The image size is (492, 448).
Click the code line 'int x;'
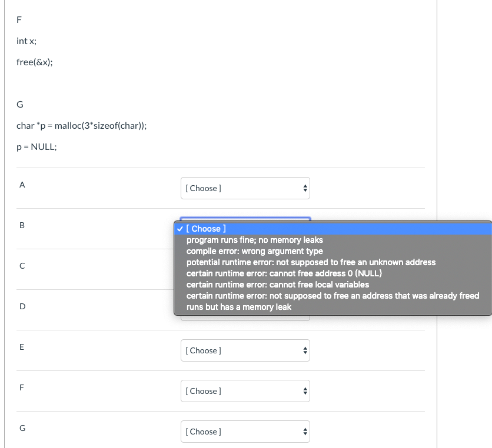[26, 41]
